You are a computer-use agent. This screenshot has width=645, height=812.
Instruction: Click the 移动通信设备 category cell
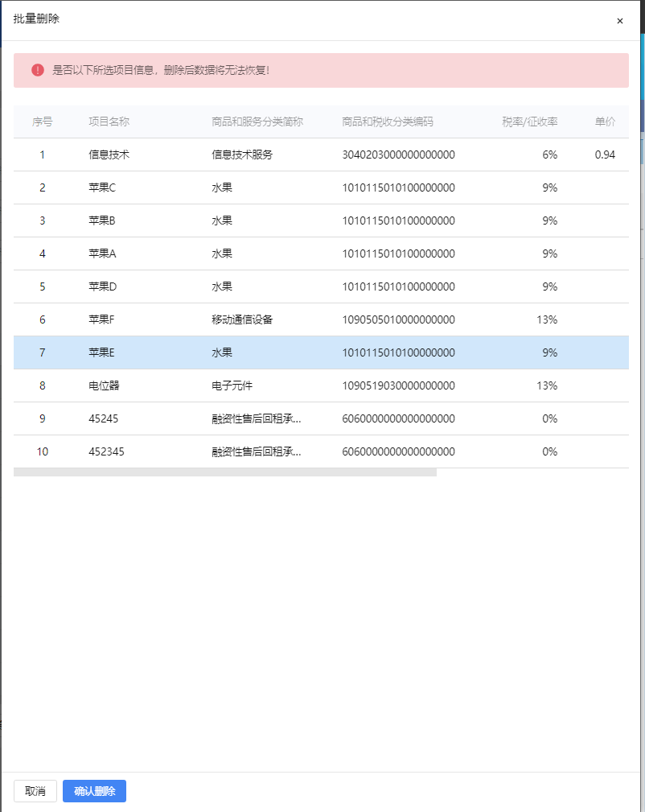coord(242,319)
